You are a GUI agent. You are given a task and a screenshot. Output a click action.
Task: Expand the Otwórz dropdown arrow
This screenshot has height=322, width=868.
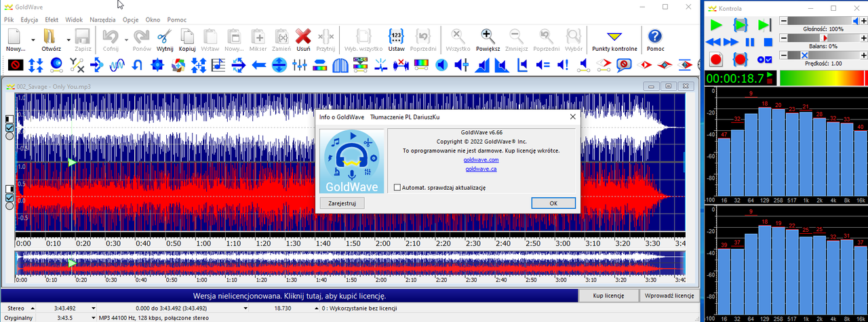coord(67,40)
